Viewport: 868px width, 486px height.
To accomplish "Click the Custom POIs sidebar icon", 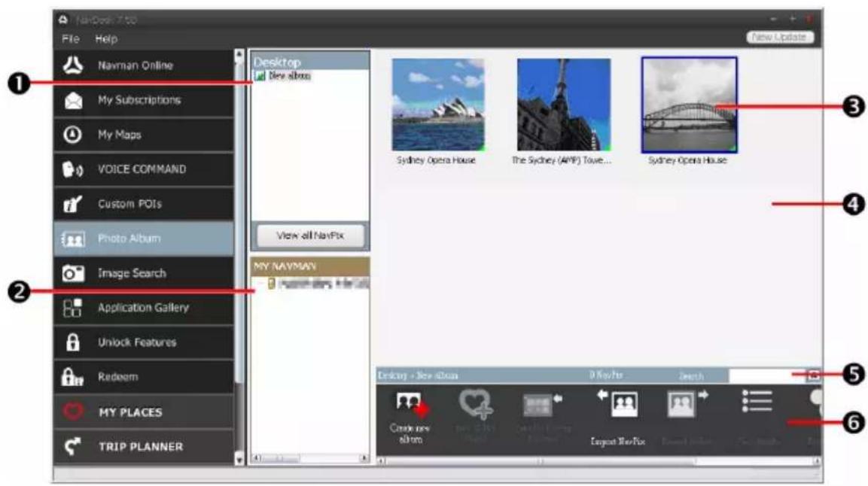I will click(x=72, y=204).
